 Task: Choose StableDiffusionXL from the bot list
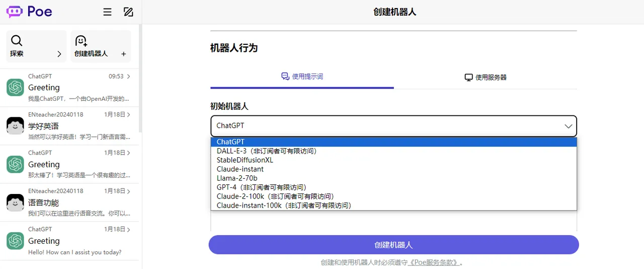click(393, 160)
